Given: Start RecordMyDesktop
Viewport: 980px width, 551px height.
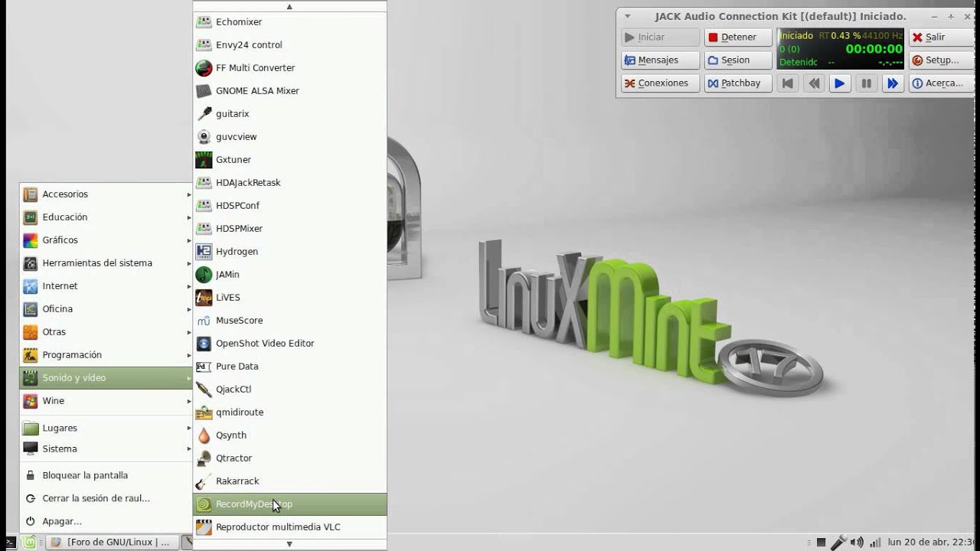Looking at the screenshot, I should click(289, 504).
